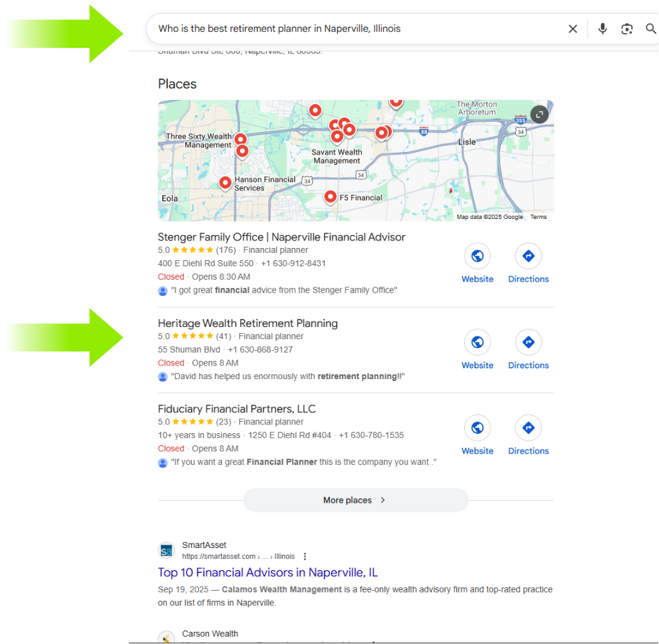Click the SmartAsset site favicon
Viewport: 659px width, 644px height.
[x=166, y=550]
